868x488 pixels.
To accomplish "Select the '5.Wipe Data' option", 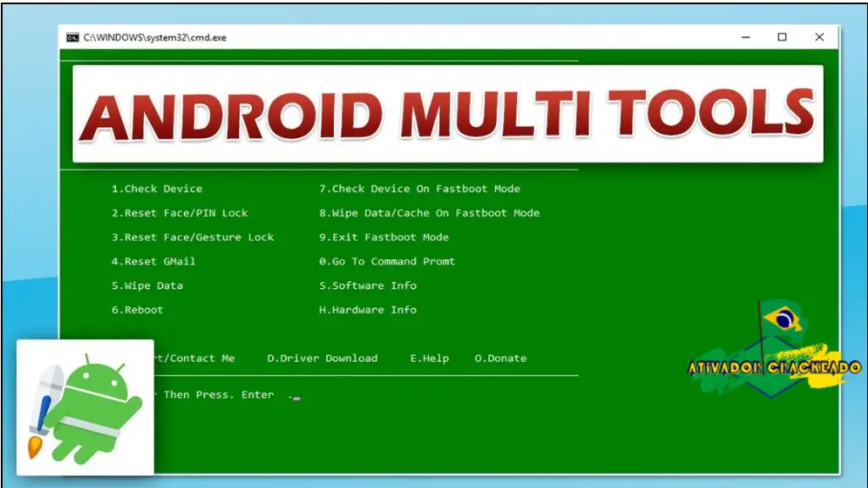I will 147,286.
